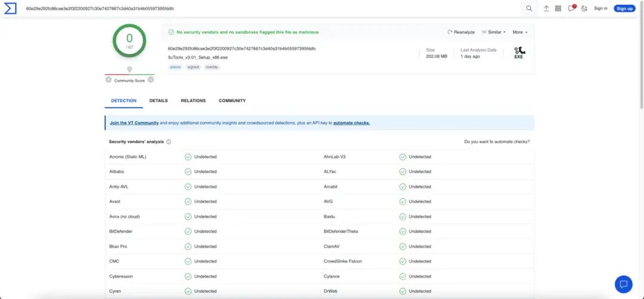
Task: Click check icon in the ClamAV row
Action: (x=403, y=246)
